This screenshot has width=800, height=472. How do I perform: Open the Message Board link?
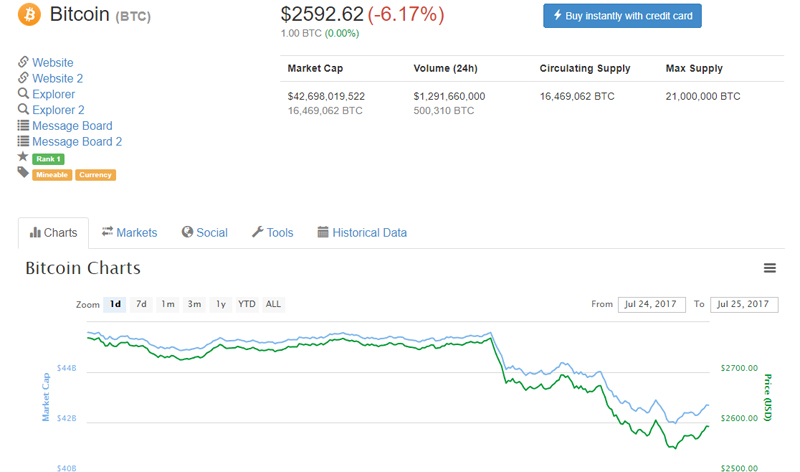click(72, 126)
